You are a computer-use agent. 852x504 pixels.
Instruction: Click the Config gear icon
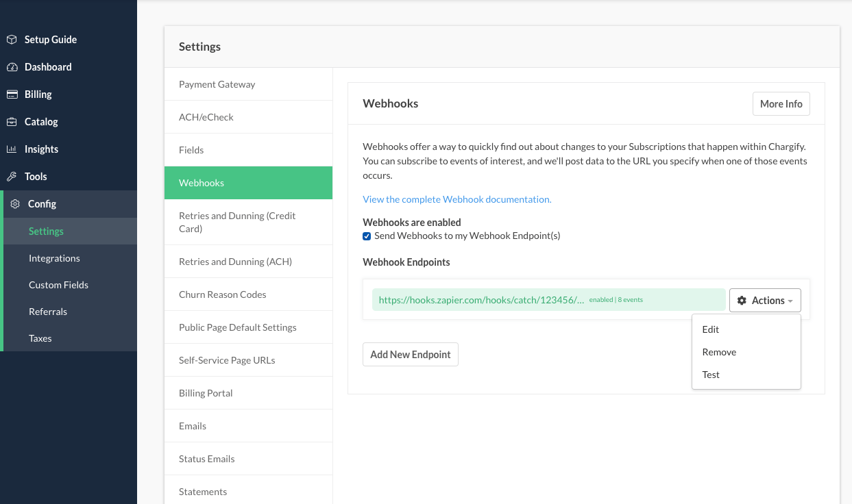(x=15, y=204)
